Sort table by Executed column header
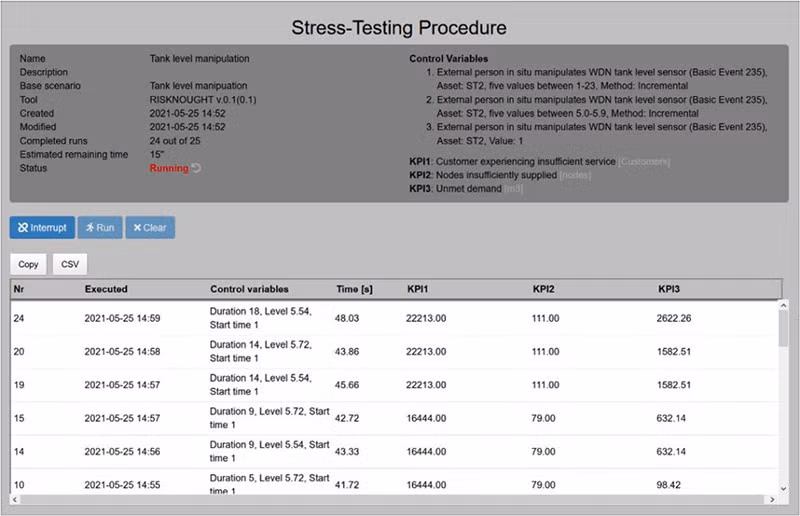800x516 pixels. coord(106,289)
